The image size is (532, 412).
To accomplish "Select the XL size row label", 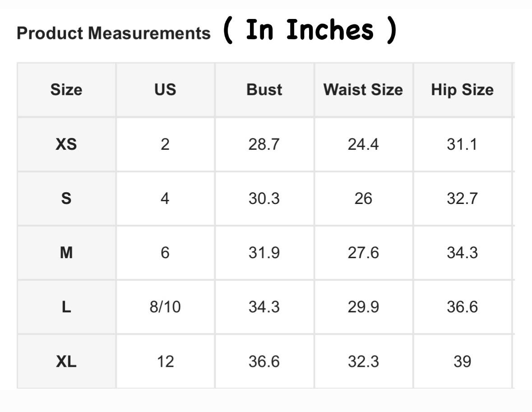I will coord(66,361).
